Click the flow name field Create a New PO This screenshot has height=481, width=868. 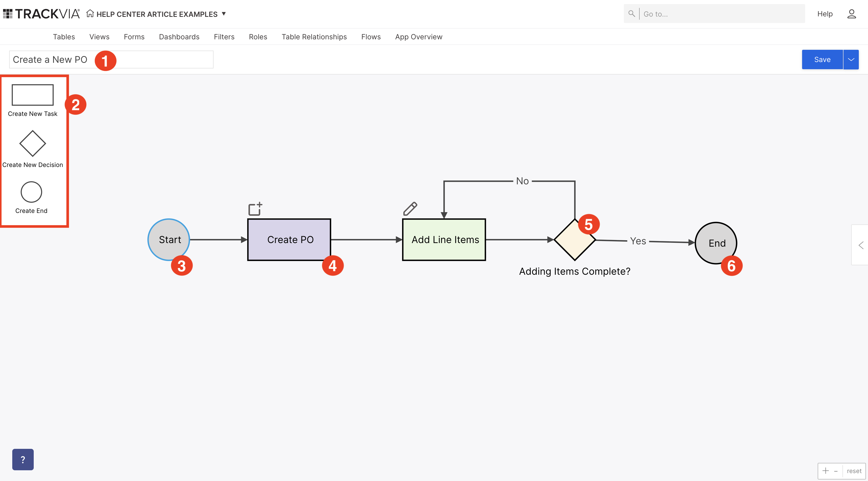111,60
